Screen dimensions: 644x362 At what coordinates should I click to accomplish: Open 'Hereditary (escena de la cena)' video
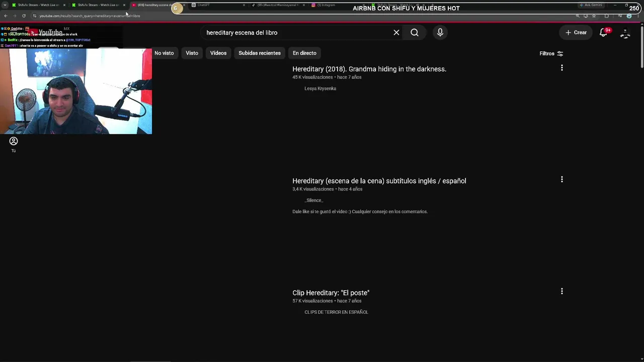click(x=379, y=181)
